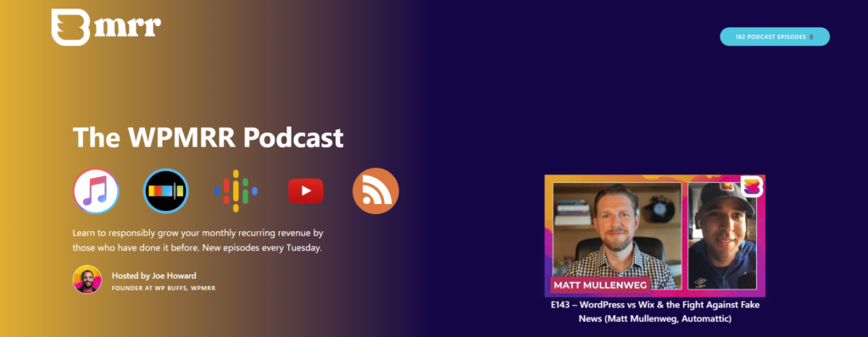Open the Matt Mullenweg episode thumbnail
Viewport: 868px width, 337px height.
point(655,235)
